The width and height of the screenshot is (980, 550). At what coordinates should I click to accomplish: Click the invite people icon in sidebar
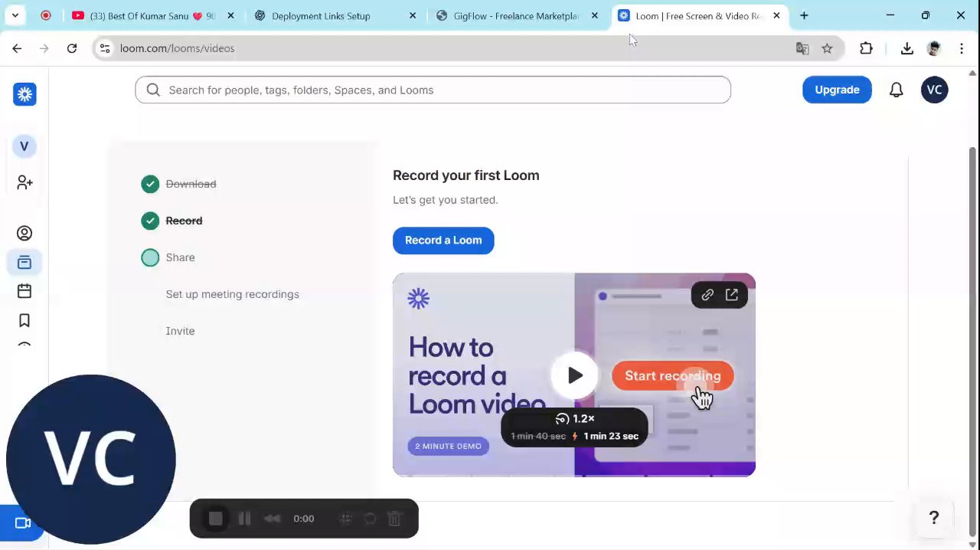(24, 182)
